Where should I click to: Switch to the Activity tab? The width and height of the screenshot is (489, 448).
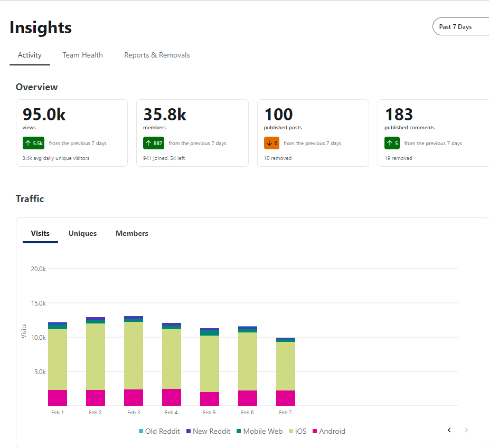coord(30,55)
